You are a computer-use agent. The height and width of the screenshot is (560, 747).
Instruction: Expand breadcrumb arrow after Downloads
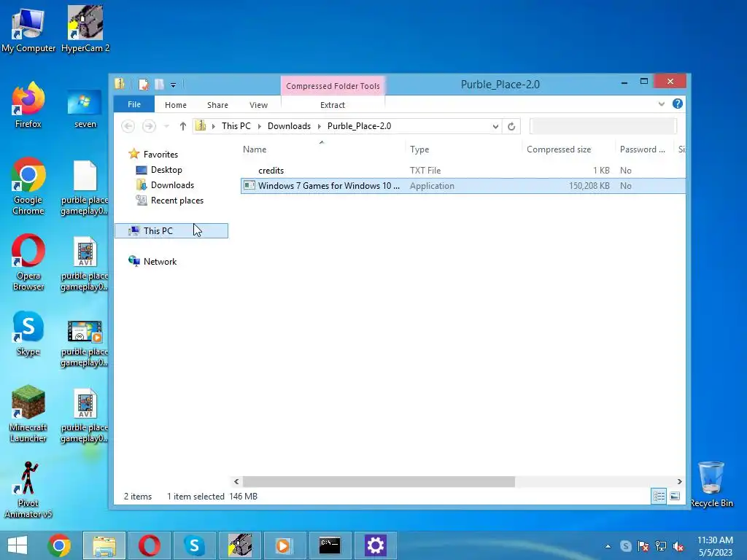click(320, 126)
